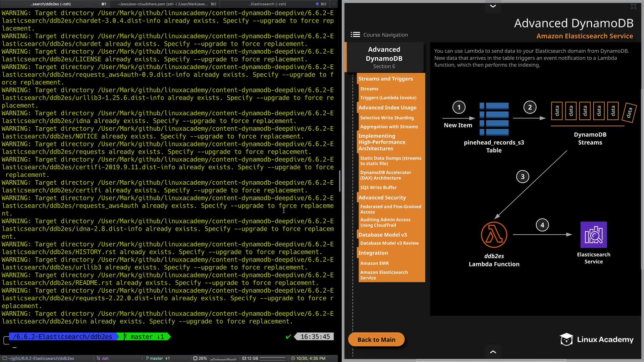Viewport: 644px width, 362px height.
Task: Click the master branch segment in prompt
Action: (x=144, y=337)
